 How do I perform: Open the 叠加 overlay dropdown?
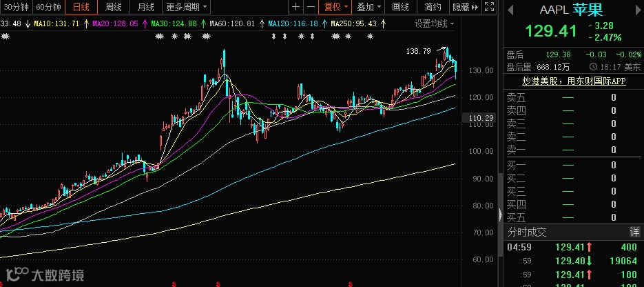(368, 7)
